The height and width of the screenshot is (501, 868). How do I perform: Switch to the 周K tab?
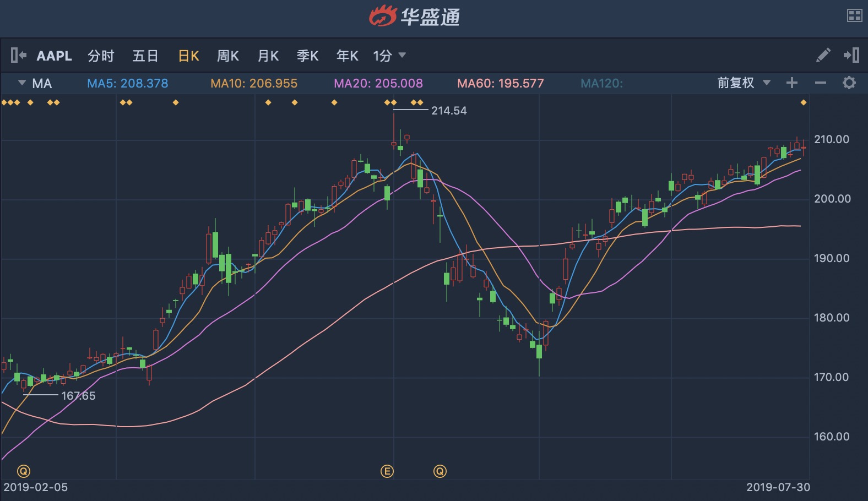[227, 56]
